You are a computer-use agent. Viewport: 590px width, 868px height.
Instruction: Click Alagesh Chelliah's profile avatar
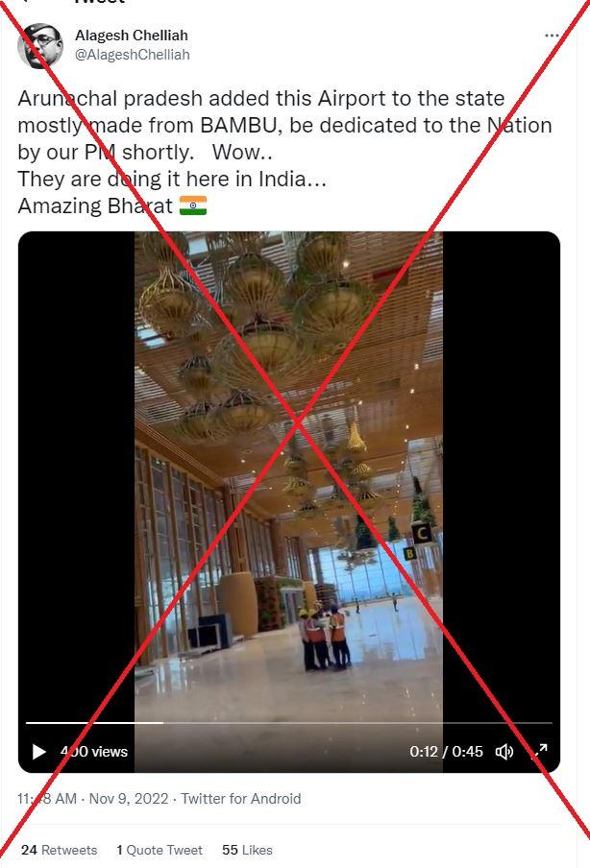pyautogui.click(x=40, y=45)
